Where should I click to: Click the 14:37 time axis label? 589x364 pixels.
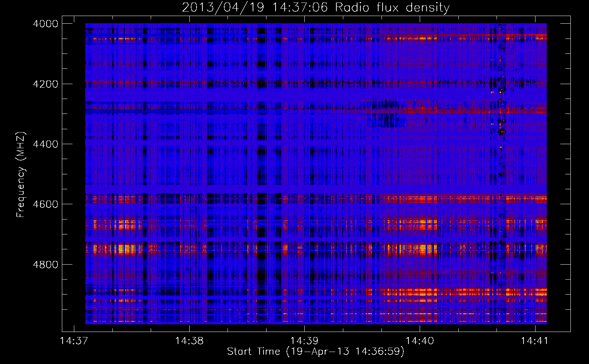(x=74, y=341)
